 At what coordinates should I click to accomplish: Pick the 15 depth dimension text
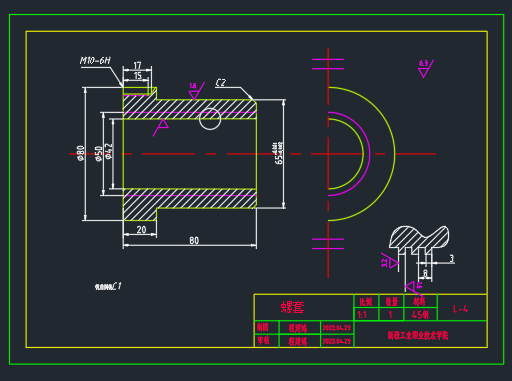(138, 76)
